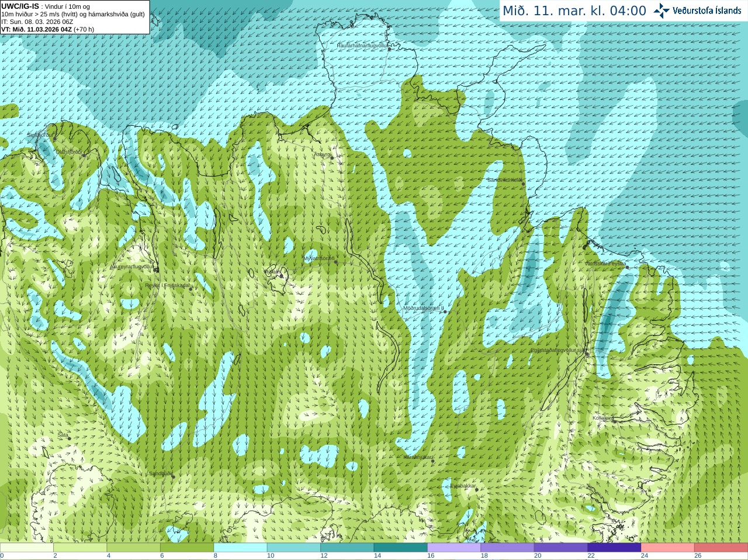This screenshot has width=748, height=560.
Task: Pick the 18–20 m/s violet scale swatch
Action: [x=508, y=547]
